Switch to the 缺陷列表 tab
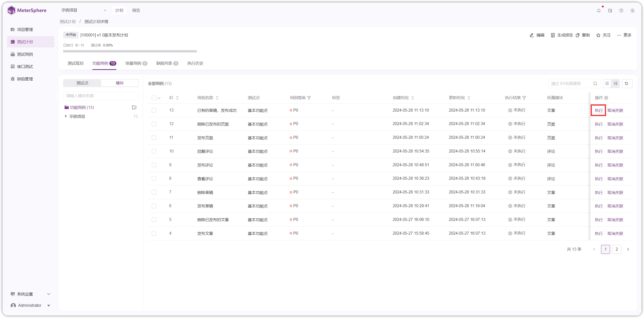 tap(167, 63)
